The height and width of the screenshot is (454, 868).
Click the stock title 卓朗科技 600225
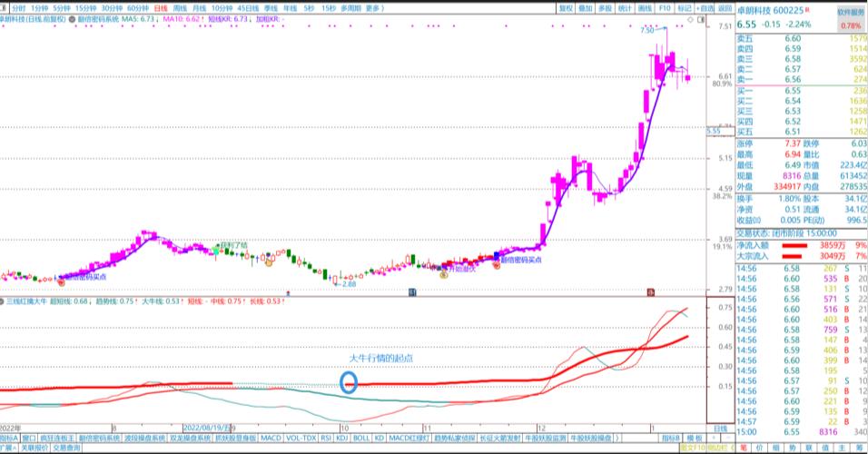[770, 11]
